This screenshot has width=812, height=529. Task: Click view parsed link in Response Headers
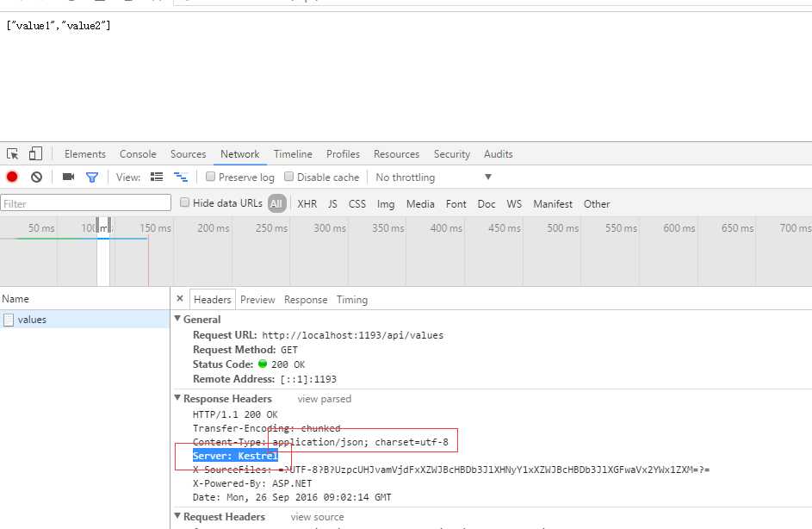tap(324, 398)
